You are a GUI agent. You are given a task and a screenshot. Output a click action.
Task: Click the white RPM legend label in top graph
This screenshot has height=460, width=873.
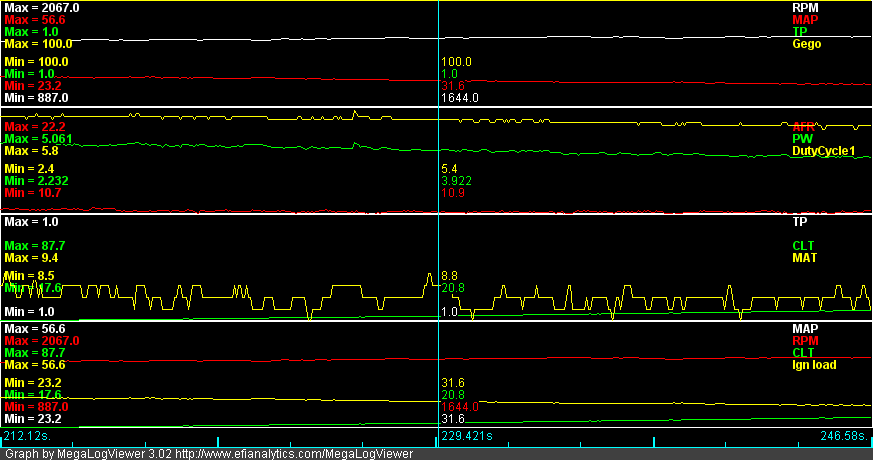[x=805, y=8]
